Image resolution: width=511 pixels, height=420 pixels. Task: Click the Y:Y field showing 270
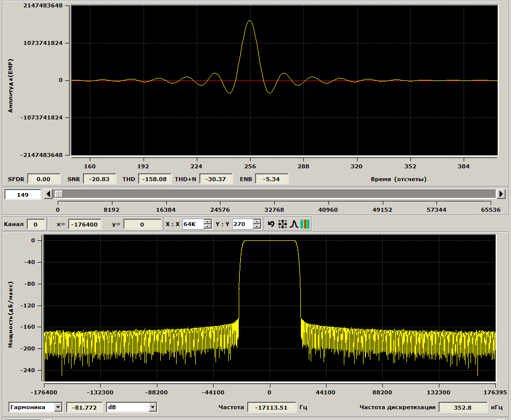(243, 224)
